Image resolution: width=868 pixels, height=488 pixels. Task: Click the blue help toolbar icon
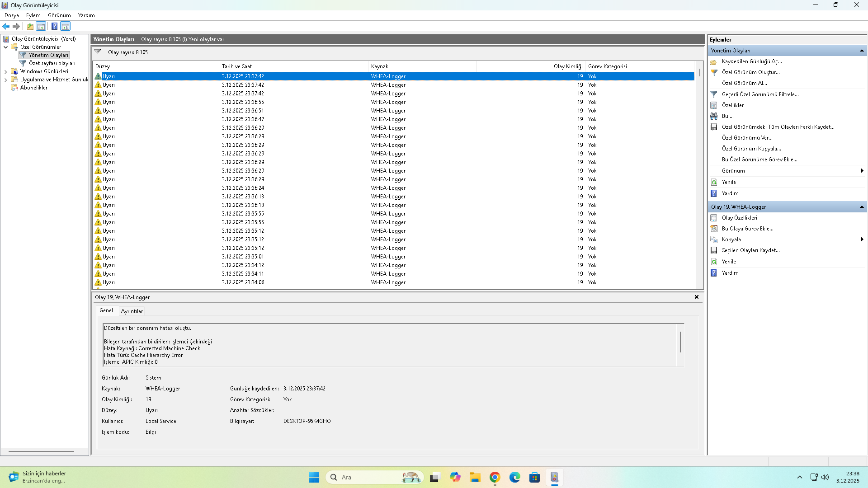(x=54, y=26)
